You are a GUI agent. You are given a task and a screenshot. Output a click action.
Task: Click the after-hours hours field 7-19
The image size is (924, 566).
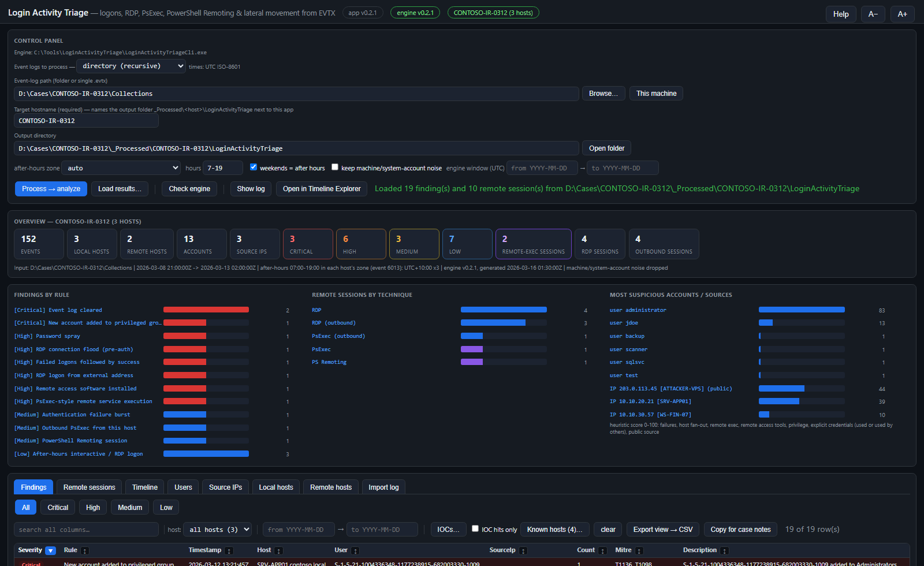[x=223, y=168]
